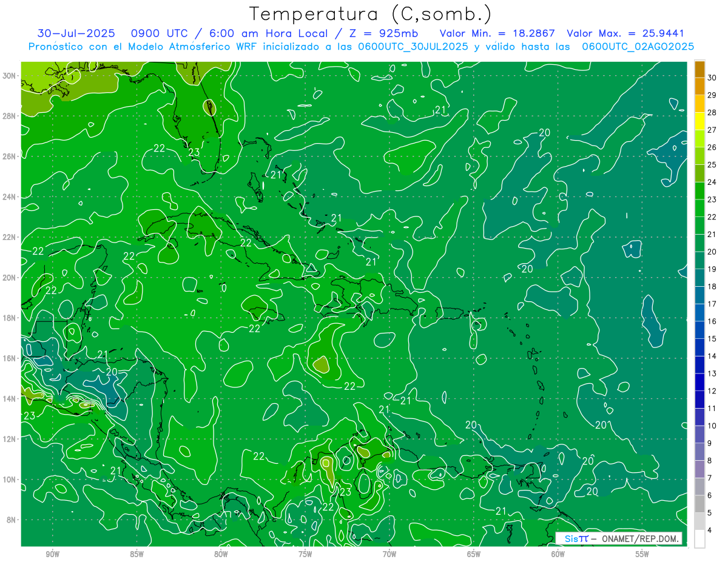The width and height of the screenshot is (728, 562).
Task: Click the 80W longitude axis label
Action: 221,554
